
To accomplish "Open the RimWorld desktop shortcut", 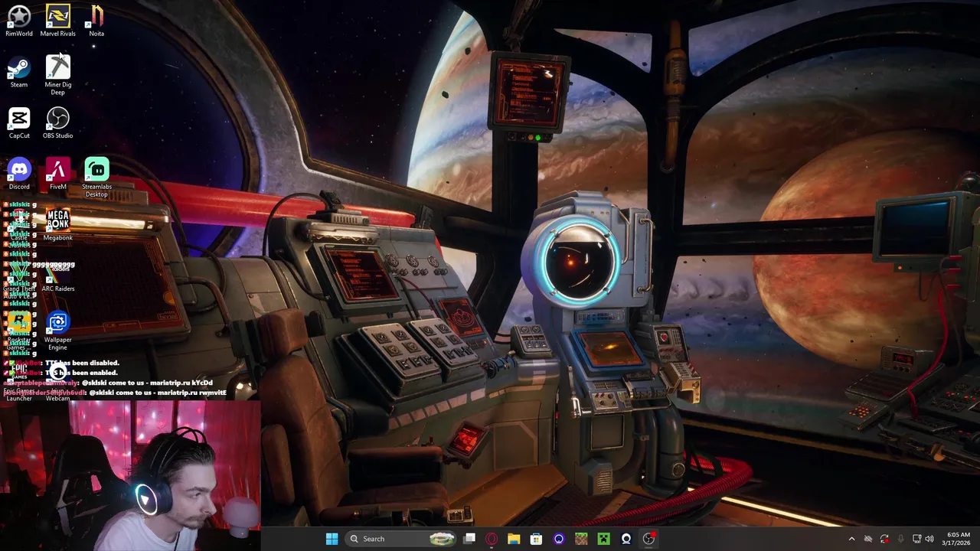I will coord(19,21).
